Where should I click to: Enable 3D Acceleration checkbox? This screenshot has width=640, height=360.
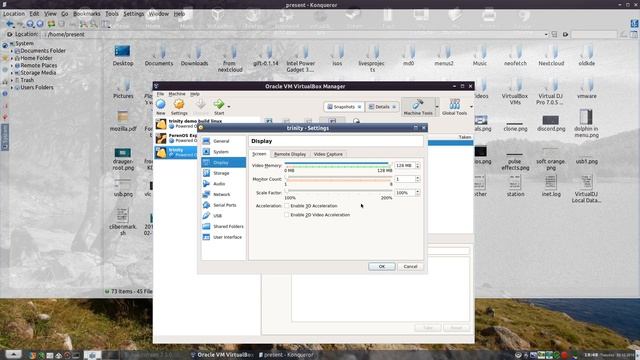pos(287,206)
